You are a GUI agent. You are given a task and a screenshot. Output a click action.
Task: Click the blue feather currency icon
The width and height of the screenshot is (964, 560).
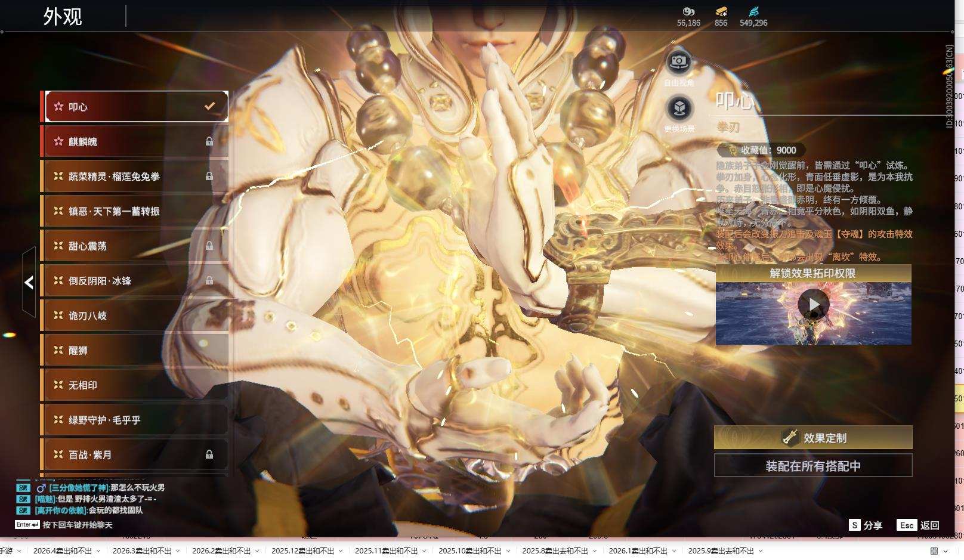(753, 11)
